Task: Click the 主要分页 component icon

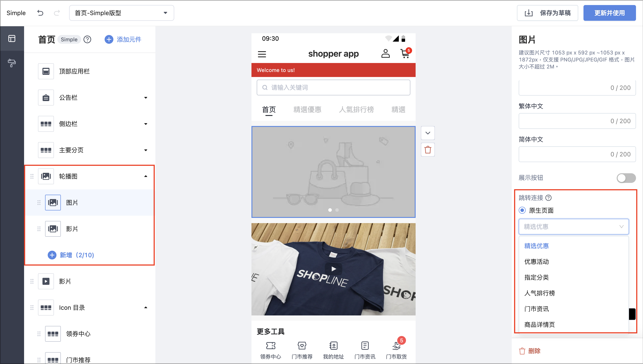Action: [46, 150]
